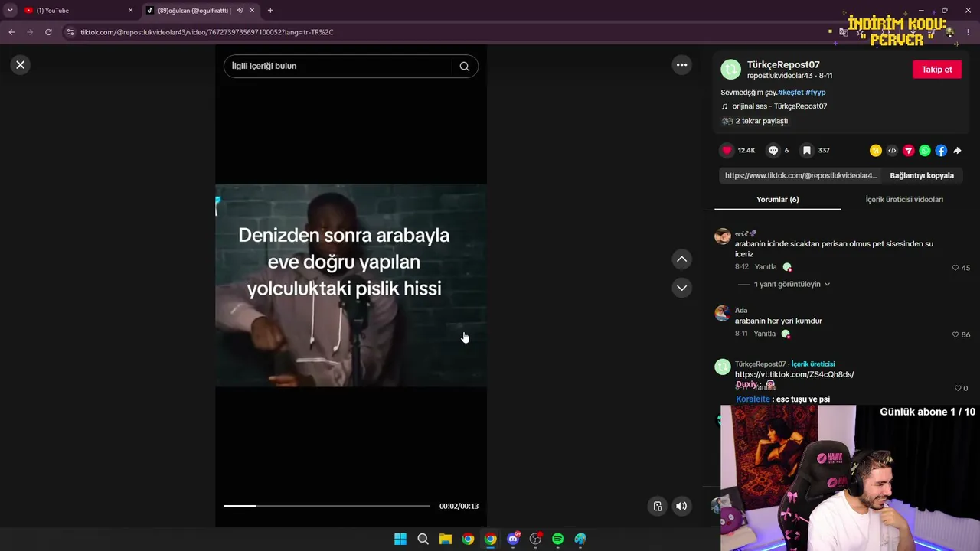Image resolution: width=980 pixels, height=551 pixels.
Task: Mute the TikTok tab via speaker icon
Action: (240, 11)
